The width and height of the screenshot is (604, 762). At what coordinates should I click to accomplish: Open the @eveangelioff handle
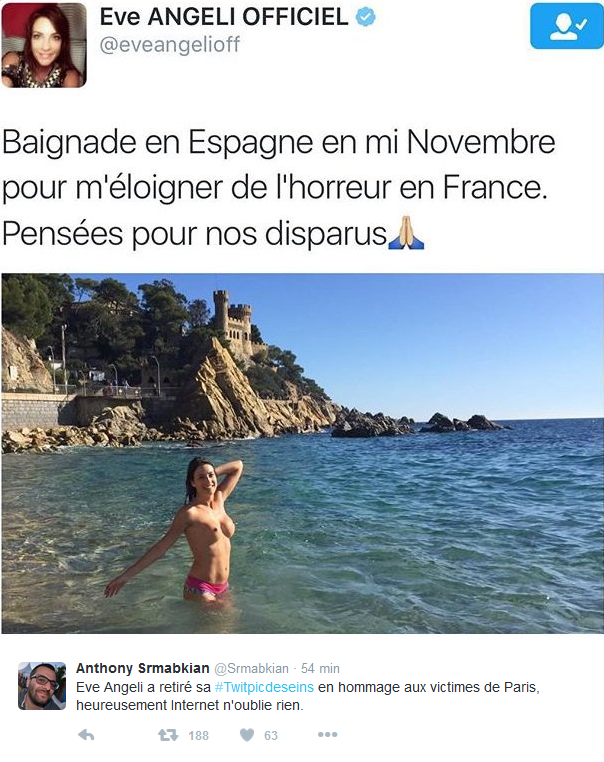(170, 45)
